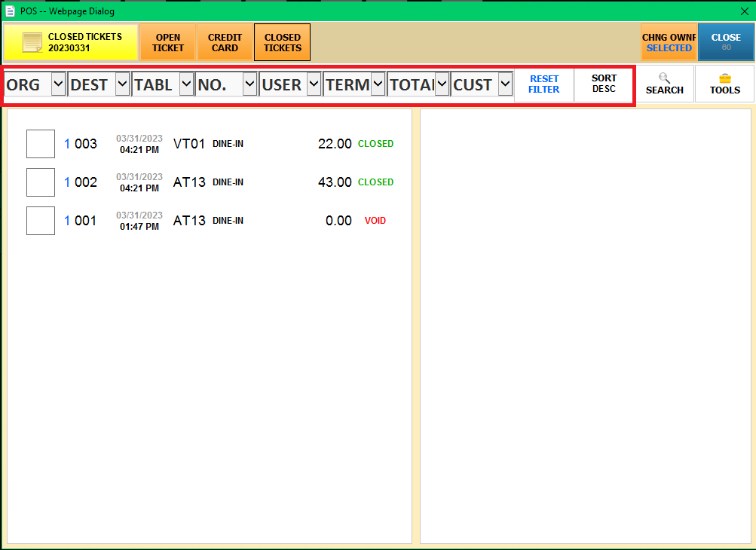Check the box for ticket 003
The height and width of the screenshot is (550, 756).
[41, 144]
